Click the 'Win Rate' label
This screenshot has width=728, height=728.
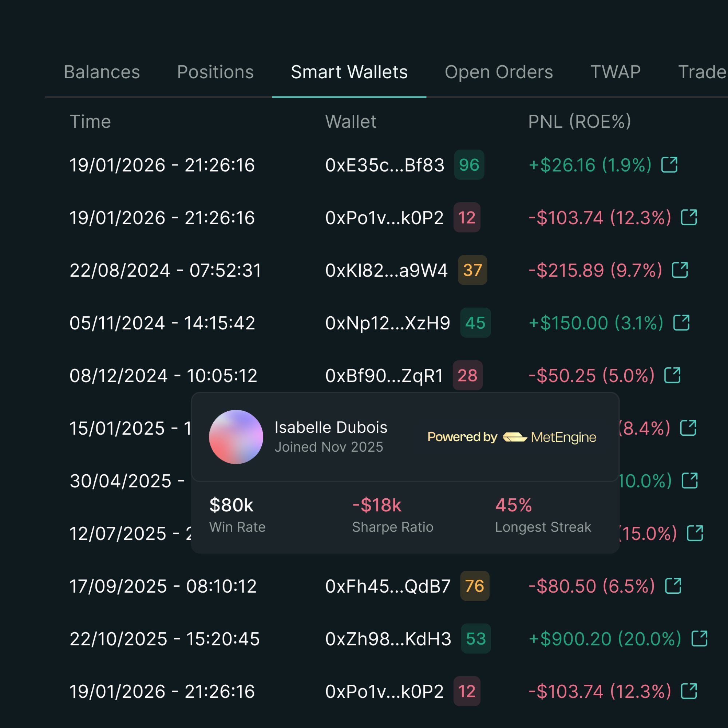tap(237, 527)
